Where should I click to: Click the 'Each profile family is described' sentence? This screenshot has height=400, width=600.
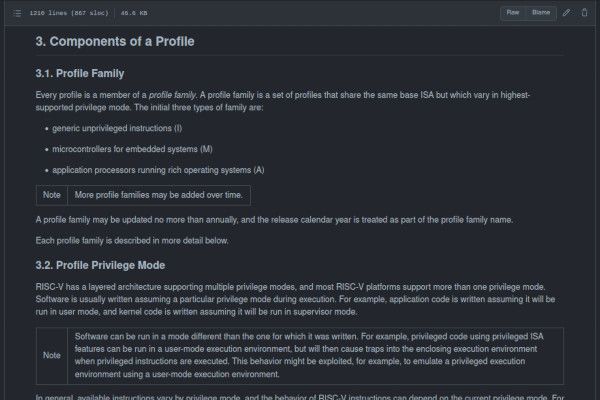pyautogui.click(x=133, y=241)
